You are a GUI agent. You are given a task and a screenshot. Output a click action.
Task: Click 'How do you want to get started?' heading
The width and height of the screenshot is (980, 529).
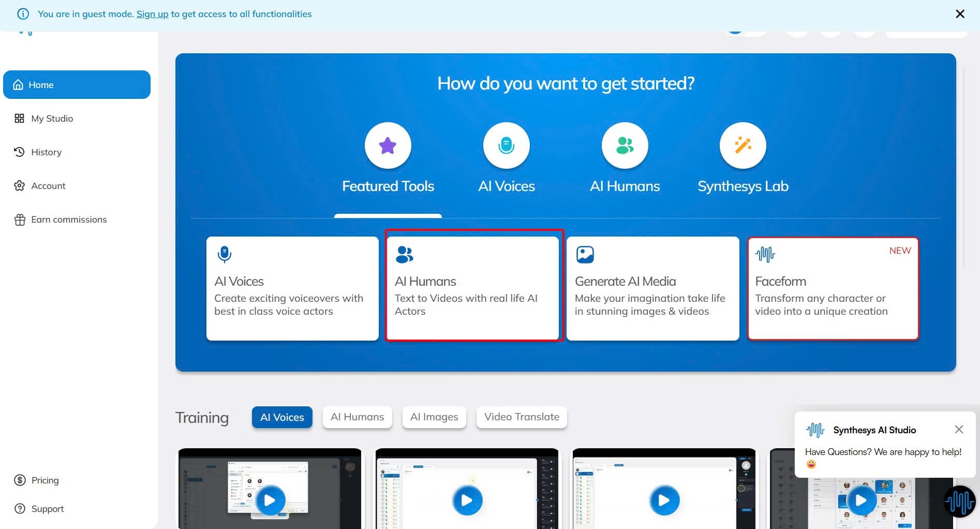click(x=566, y=83)
